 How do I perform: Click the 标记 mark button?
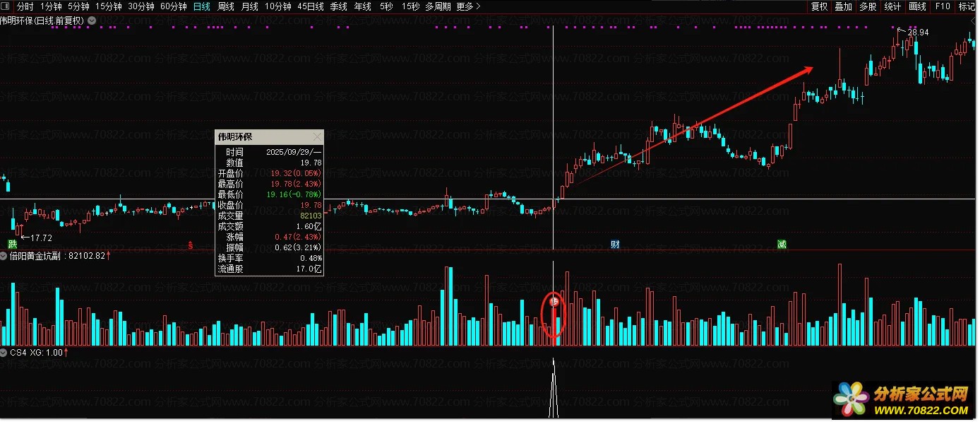tap(967, 6)
